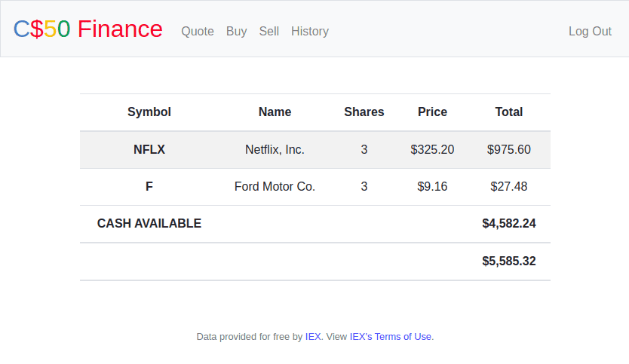Click the CASH AVAILABLE label
629x364 pixels.
(149, 223)
